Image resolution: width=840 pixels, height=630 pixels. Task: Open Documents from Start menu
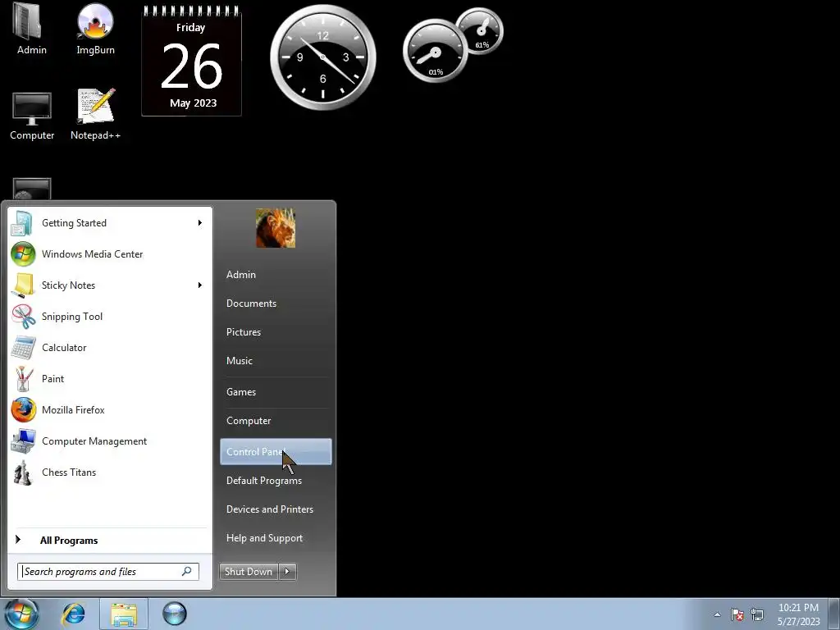pyautogui.click(x=251, y=304)
